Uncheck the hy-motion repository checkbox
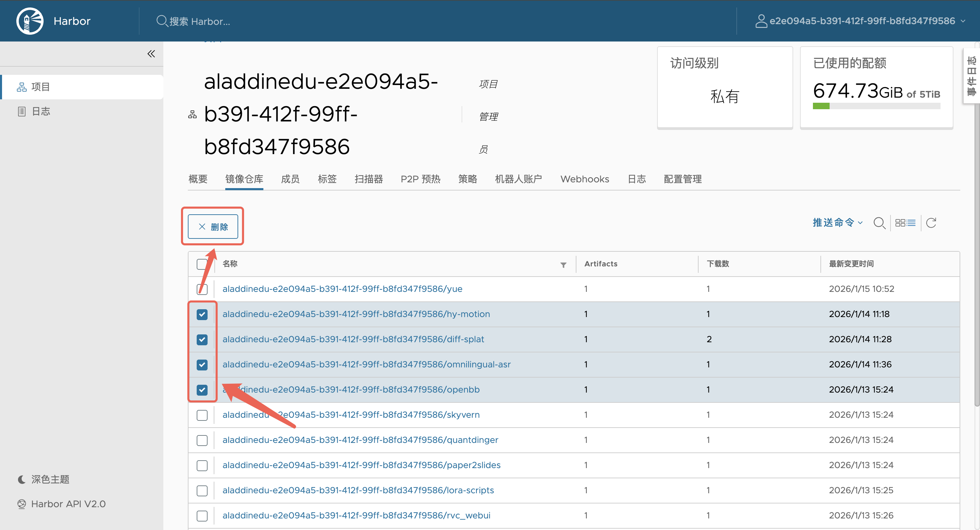This screenshot has width=980, height=530. click(202, 314)
